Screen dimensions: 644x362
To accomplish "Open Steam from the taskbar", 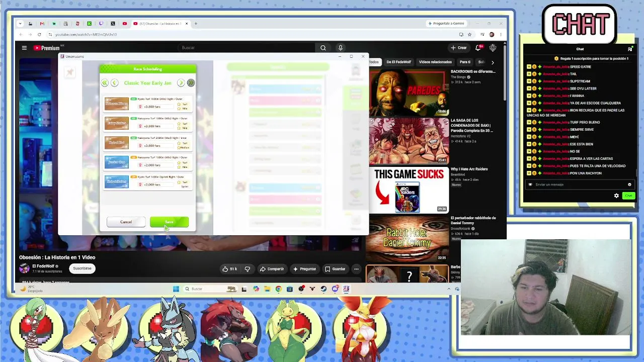I will pyautogui.click(x=324, y=289).
